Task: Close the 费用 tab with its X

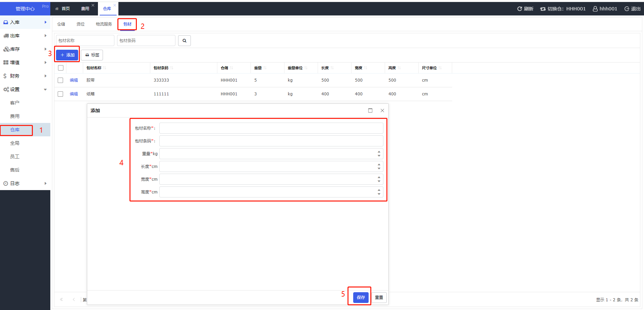Action: pyautogui.click(x=93, y=5)
